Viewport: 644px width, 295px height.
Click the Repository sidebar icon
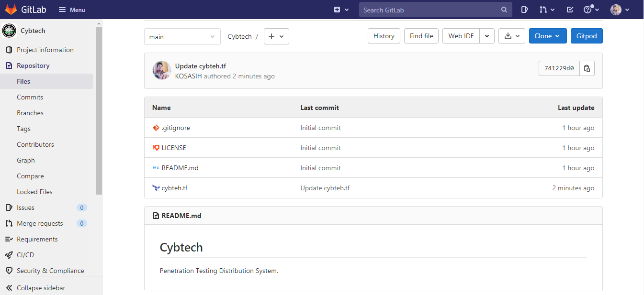point(9,66)
